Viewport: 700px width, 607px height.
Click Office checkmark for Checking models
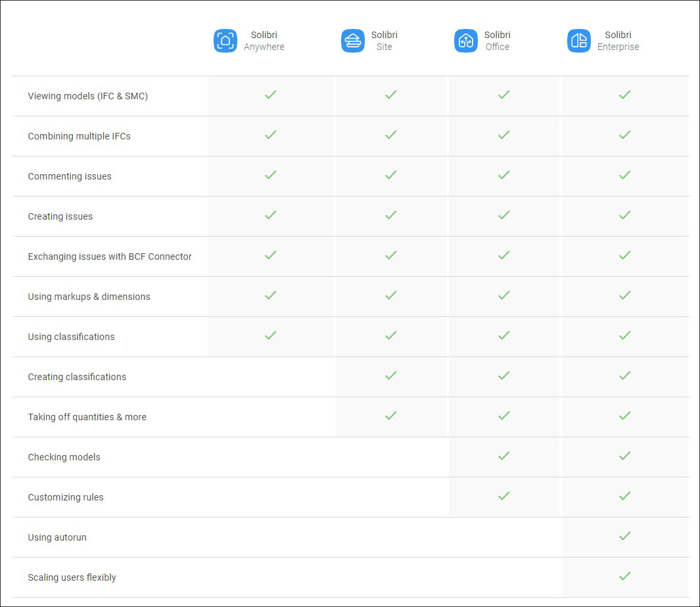pyautogui.click(x=504, y=456)
